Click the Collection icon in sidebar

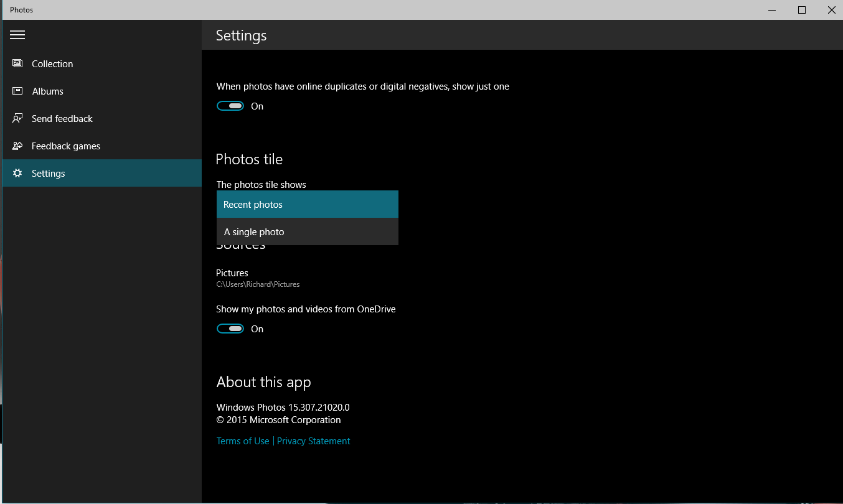[17, 63]
